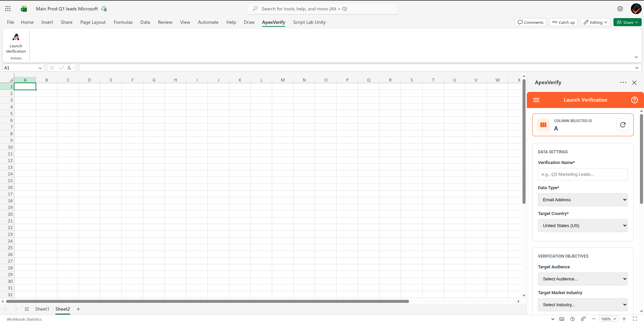This screenshot has width=644, height=322.
Task: Open the Editing mode dropdown
Action: click(595, 22)
